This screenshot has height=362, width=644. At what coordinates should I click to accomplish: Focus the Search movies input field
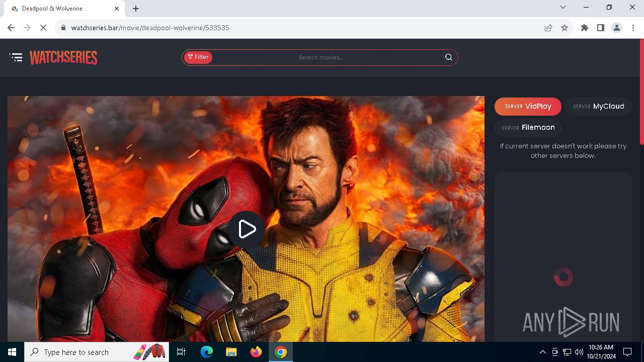[x=321, y=57]
